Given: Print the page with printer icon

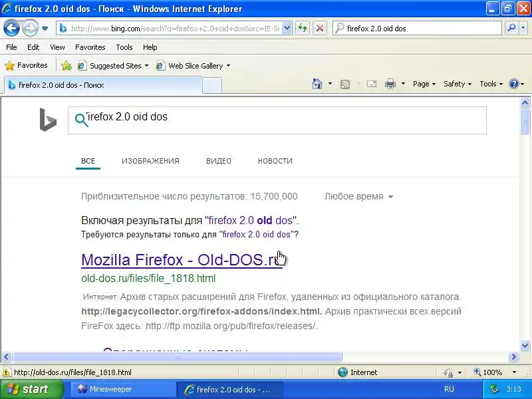Looking at the screenshot, I should click(390, 84).
